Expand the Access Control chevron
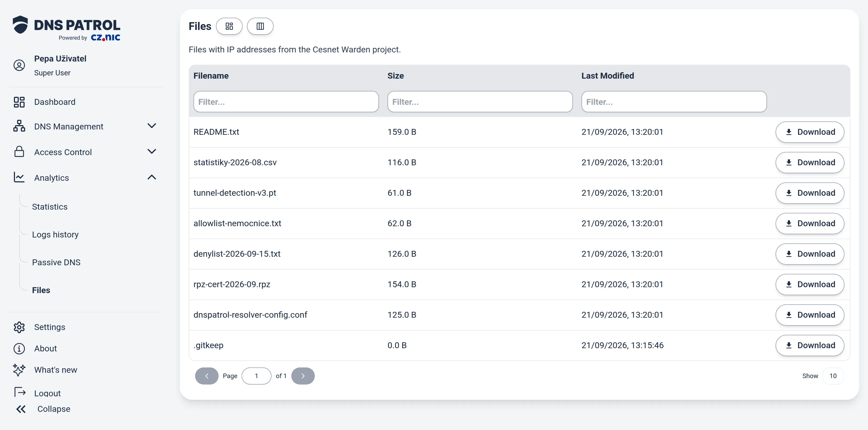Image resolution: width=868 pixels, height=430 pixels. point(152,151)
